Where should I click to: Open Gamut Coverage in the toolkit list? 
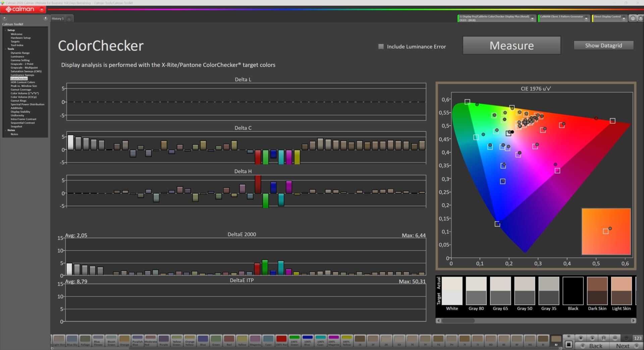(x=21, y=90)
